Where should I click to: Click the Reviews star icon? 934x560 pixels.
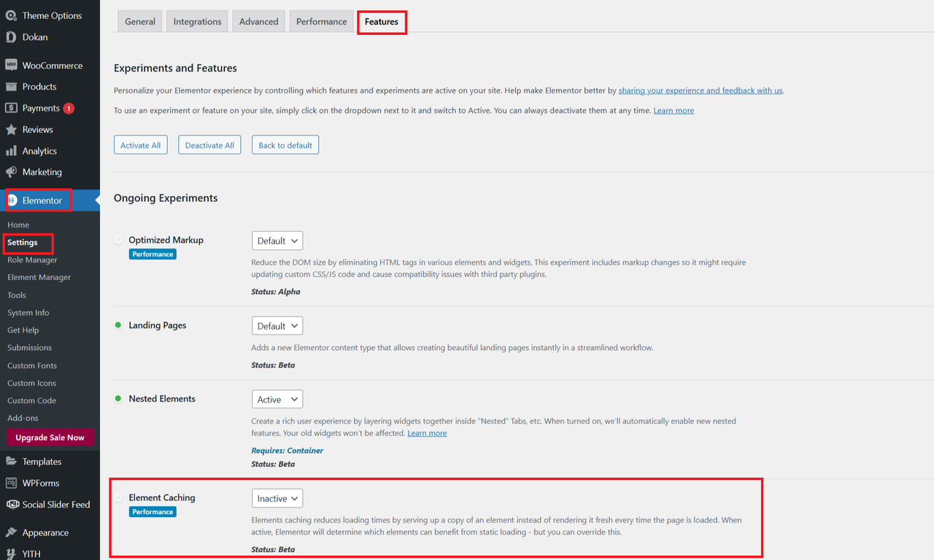11,130
